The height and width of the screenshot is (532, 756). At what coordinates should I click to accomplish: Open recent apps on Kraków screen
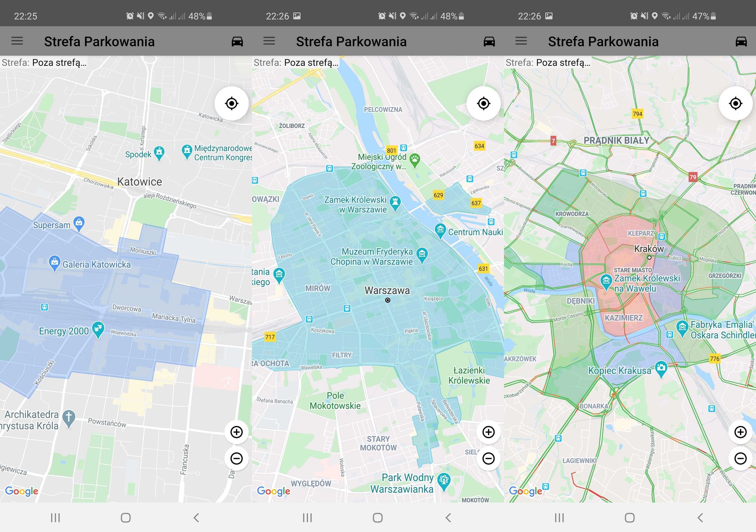(559, 518)
